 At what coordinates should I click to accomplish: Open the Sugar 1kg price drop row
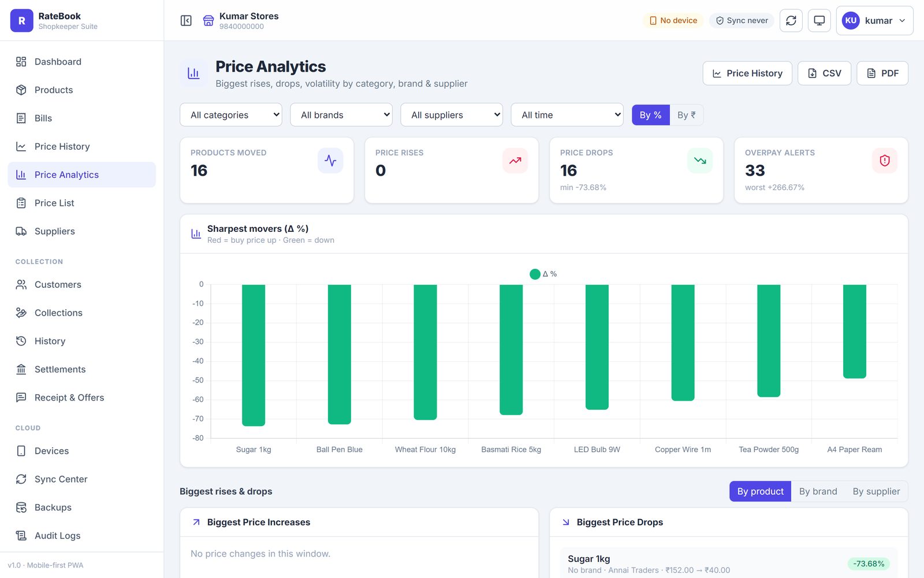[x=729, y=564]
